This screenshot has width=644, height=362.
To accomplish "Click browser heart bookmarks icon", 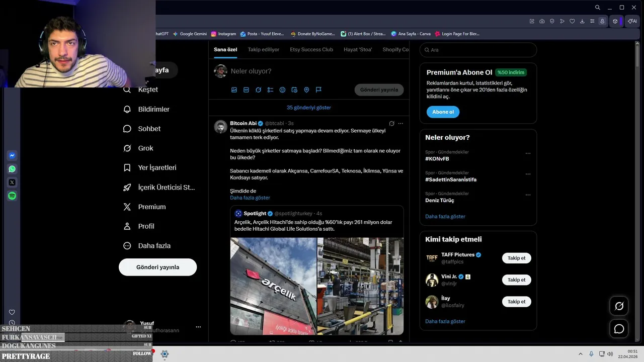I will [572, 21].
